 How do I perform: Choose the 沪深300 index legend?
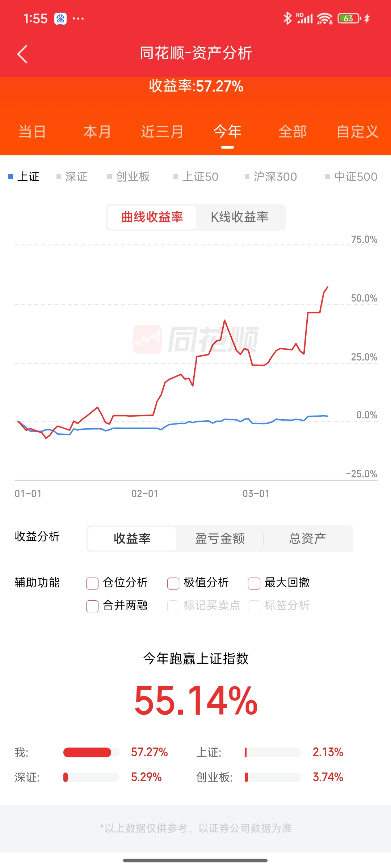(x=271, y=176)
